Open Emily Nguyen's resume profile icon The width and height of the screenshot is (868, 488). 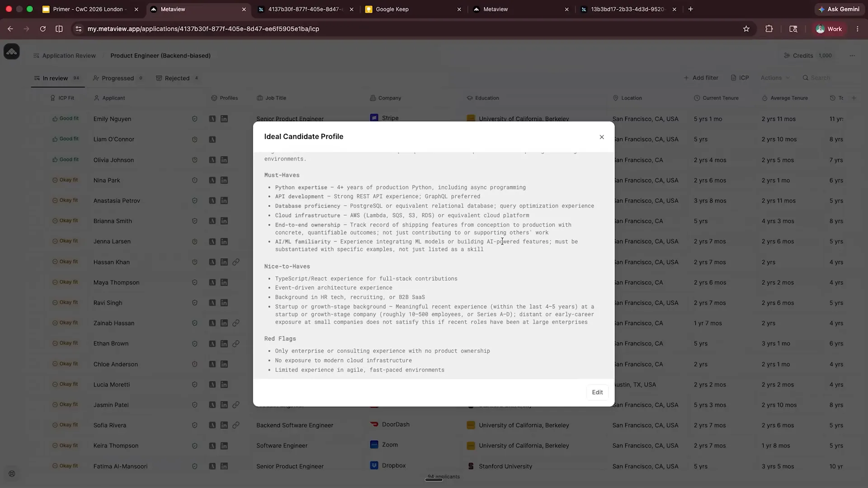coord(212,119)
